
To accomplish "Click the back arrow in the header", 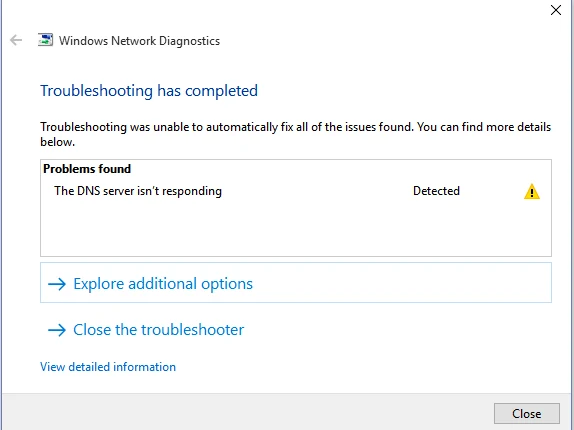I will click(x=16, y=40).
